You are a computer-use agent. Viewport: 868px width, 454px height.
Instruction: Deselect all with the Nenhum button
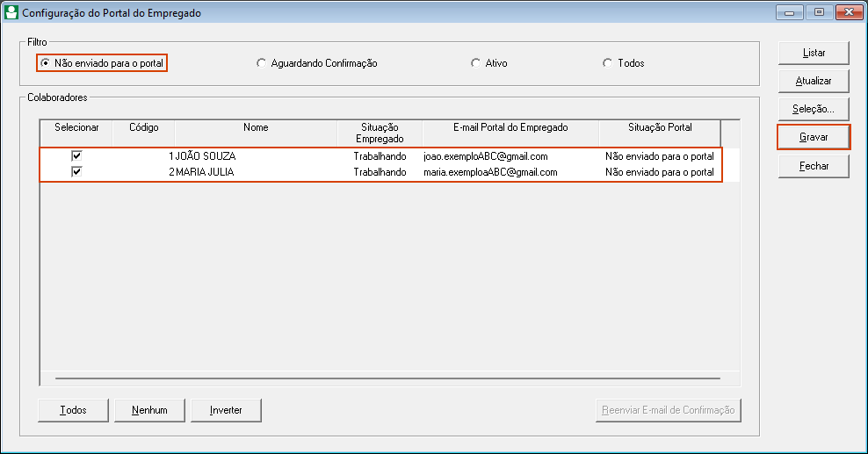point(149,410)
